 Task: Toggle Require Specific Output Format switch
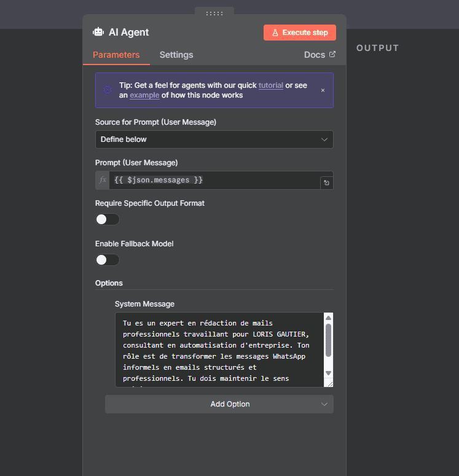click(108, 219)
